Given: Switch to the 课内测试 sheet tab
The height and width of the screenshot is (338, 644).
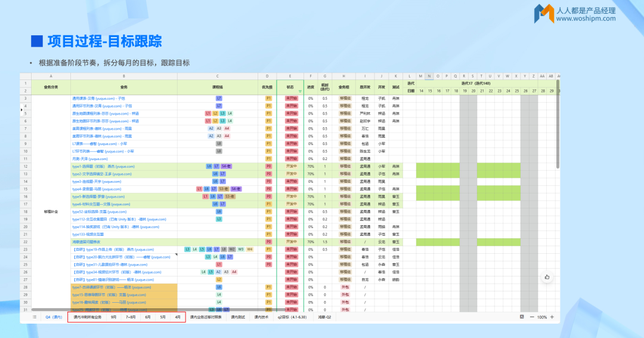Looking at the screenshot, I should [237, 317].
